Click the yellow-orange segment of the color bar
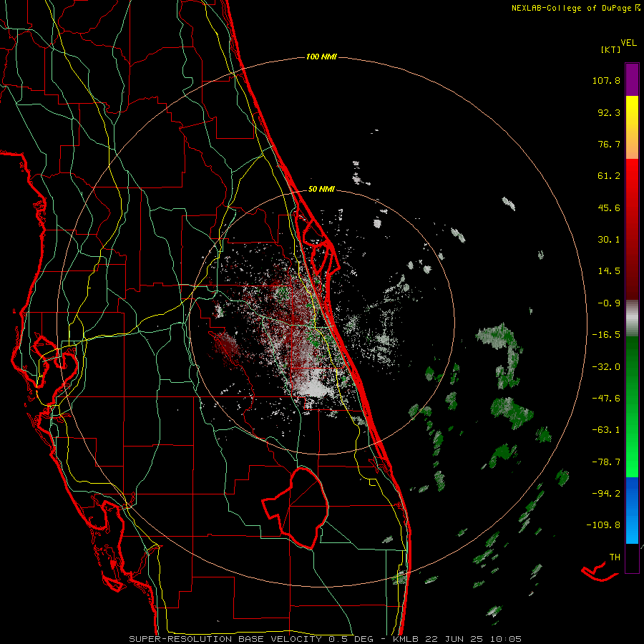The image size is (644, 644). (x=632, y=127)
